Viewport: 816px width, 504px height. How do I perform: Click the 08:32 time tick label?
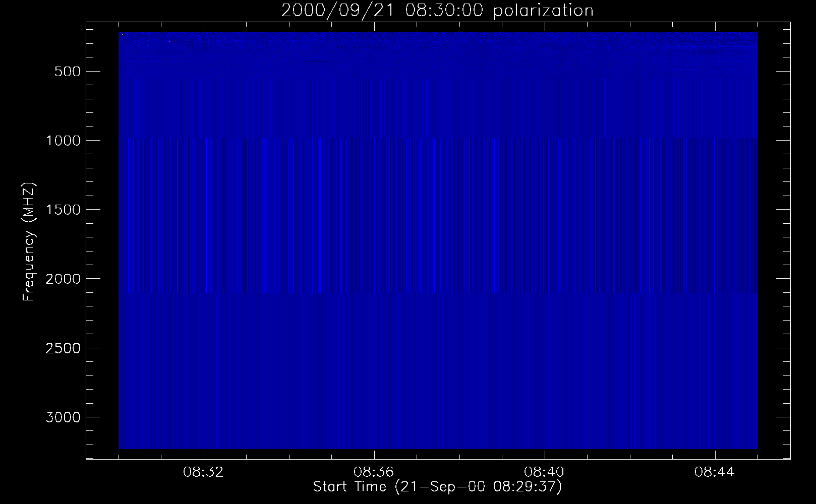pos(204,473)
